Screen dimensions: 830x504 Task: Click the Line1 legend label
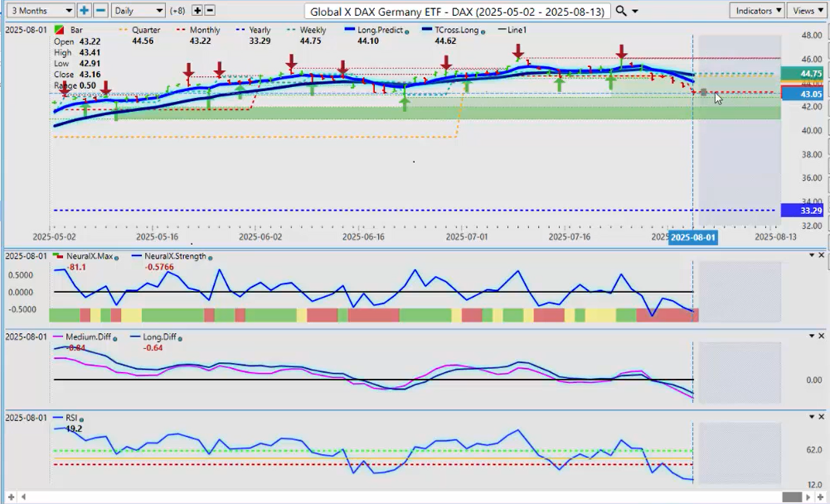tap(516, 30)
